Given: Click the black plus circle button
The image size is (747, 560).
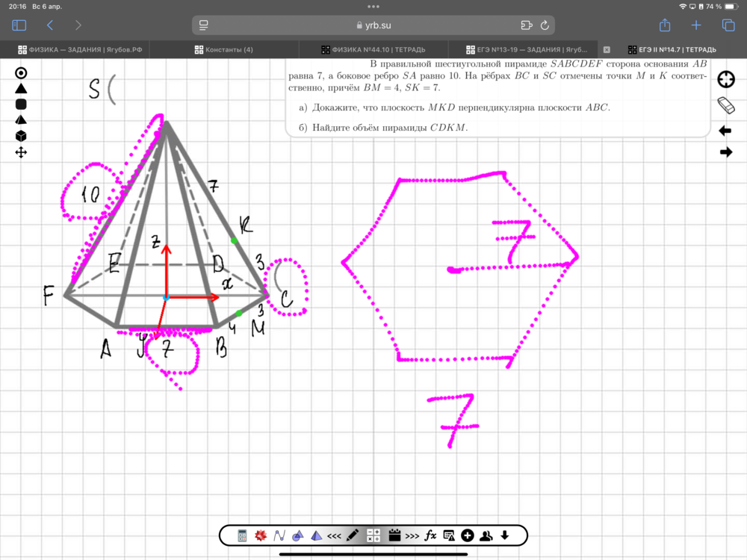Looking at the screenshot, I should (468, 535).
